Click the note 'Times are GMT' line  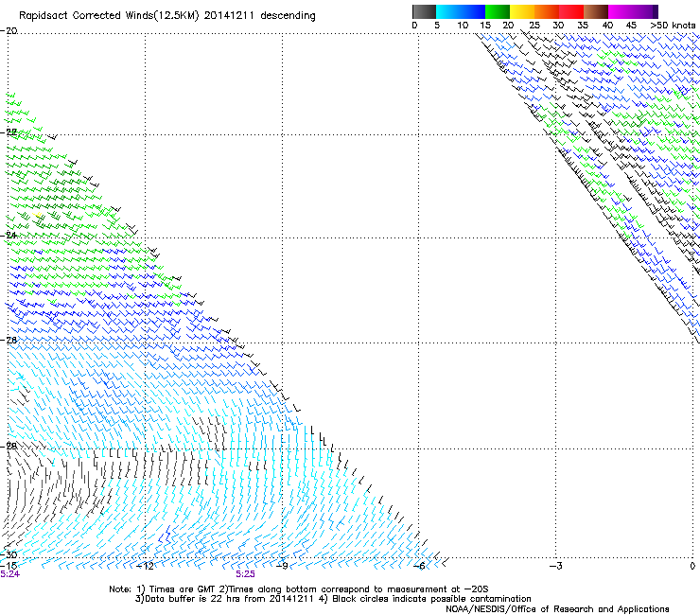pos(299,589)
